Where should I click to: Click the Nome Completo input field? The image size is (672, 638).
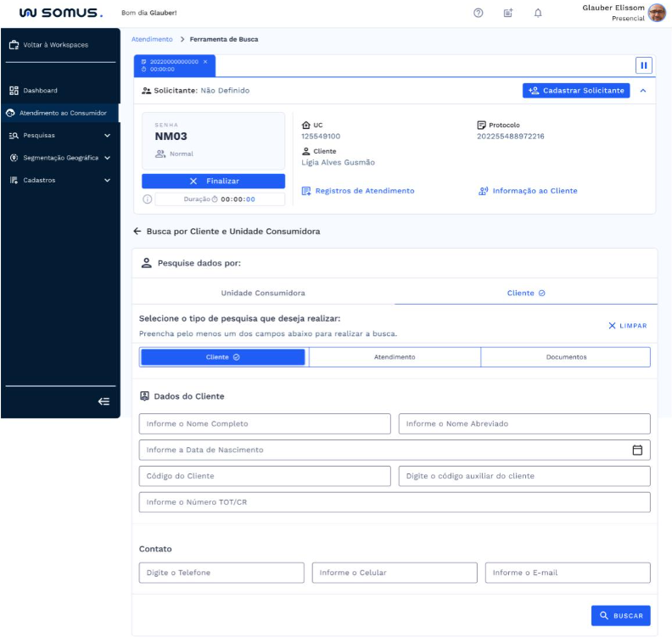pyautogui.click(x=265, y=423)
